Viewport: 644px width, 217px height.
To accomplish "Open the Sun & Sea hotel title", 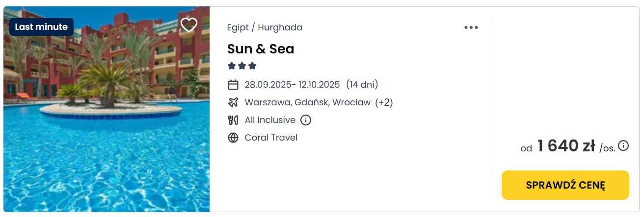I will (x=261, y=49).
